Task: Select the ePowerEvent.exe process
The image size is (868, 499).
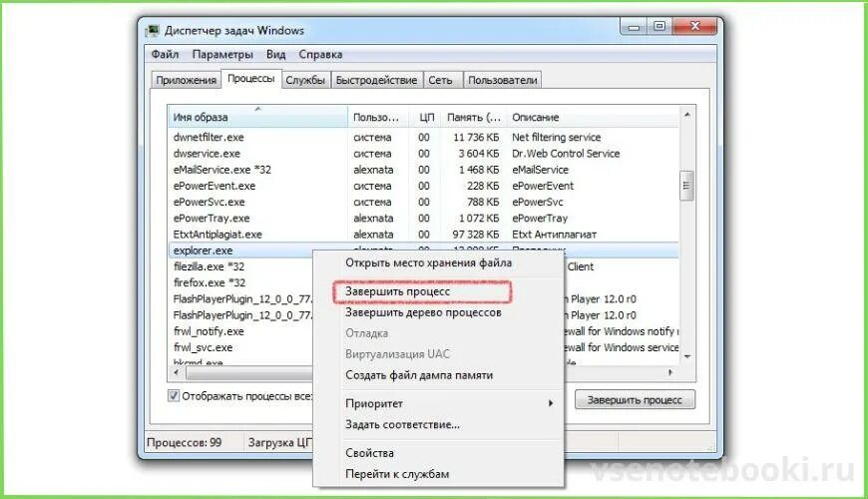Action: (x=214, y=186)
